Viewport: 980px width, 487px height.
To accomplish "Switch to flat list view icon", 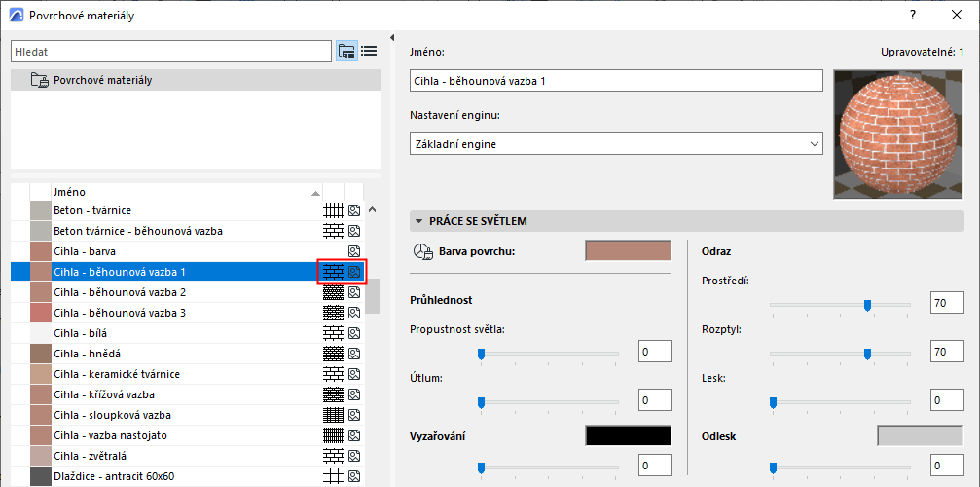I will pyautogui.click(x=370, y=52).
